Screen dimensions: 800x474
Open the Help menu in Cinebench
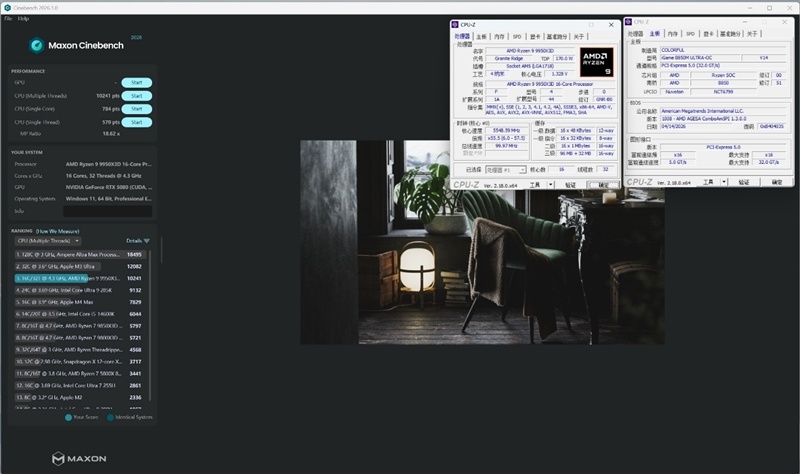point(23,18)
